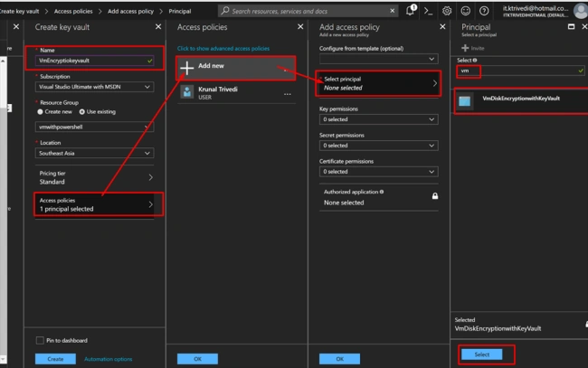Screen dimensions: 588x368
Task: Go to Add access policy breadcrumb
Action: 130,11
